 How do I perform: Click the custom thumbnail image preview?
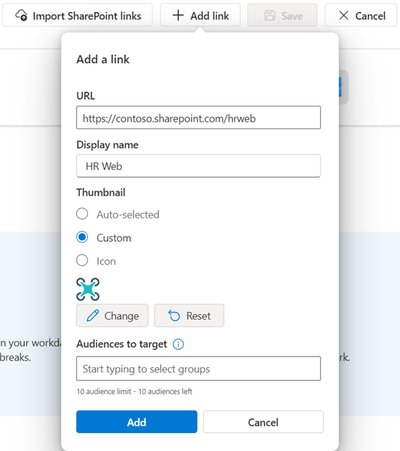88,289
